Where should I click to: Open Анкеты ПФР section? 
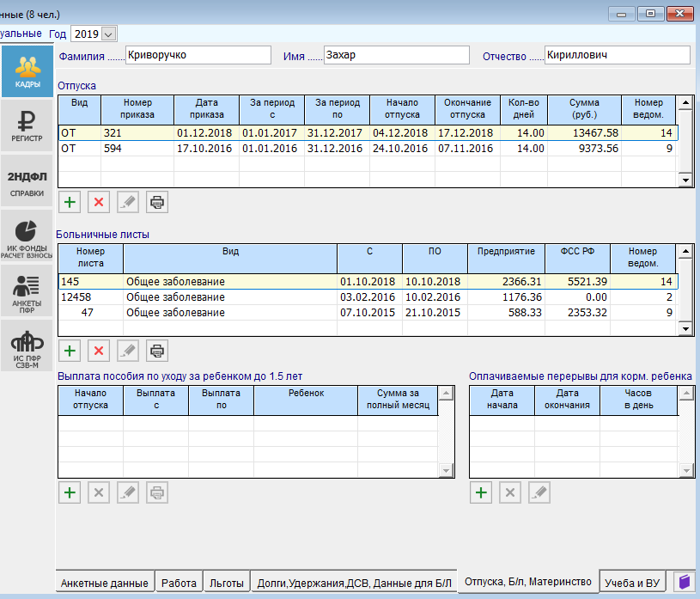click(x=27, y=290)
